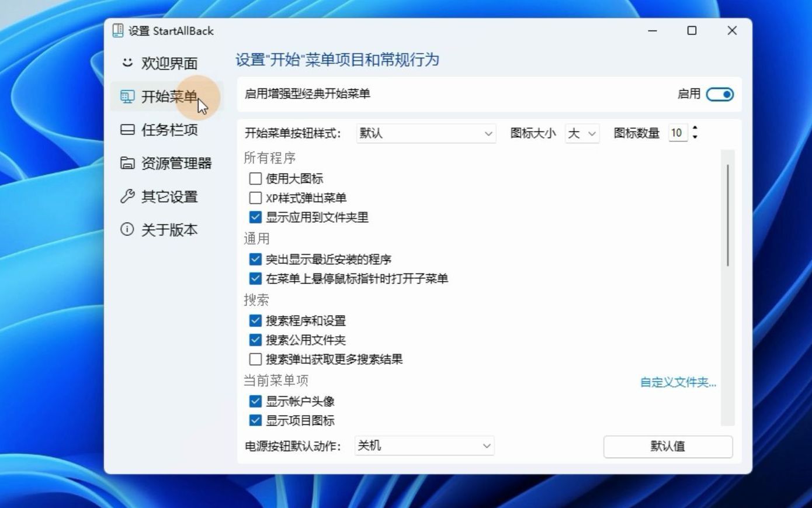
Task: Click the info icon beside 关于版本
Action: pyautogui.click(x=127, y=229)
